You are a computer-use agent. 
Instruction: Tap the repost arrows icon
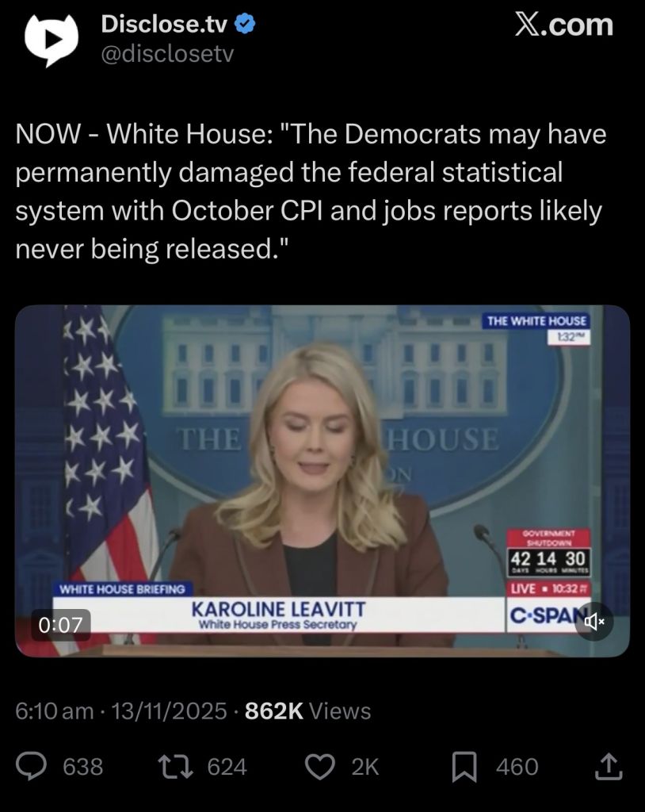click(175, 767)
